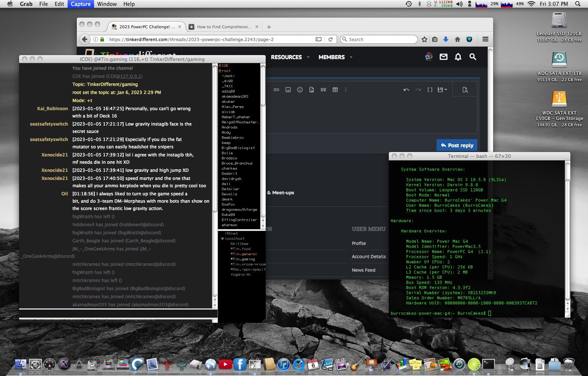Go to Firefox home page icon

click(458, 39)
